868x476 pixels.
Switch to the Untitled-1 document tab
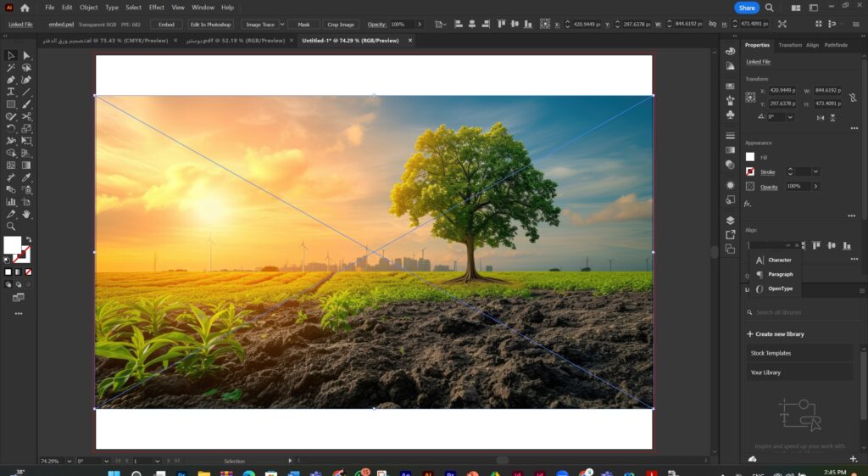[x=350, y=41]
